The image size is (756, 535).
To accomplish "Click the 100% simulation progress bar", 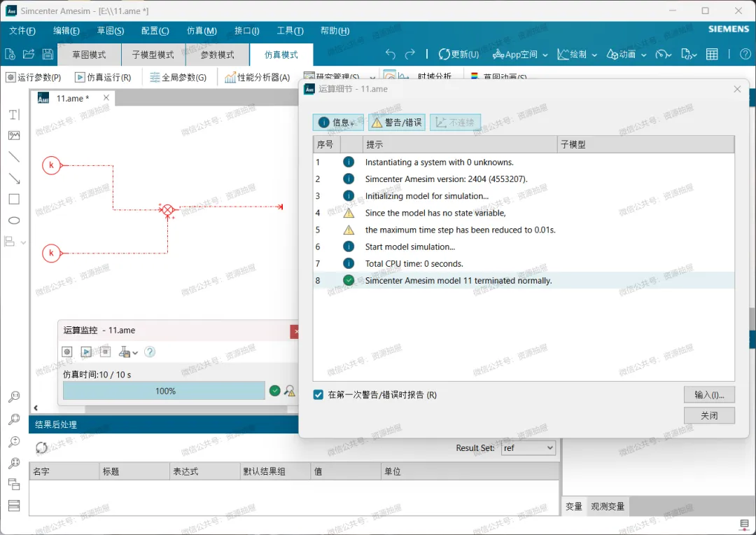I will (x=164, y=391).
